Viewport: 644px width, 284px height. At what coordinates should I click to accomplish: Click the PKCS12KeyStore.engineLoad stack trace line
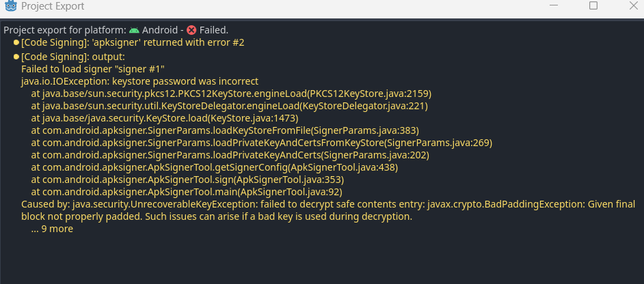231,94
